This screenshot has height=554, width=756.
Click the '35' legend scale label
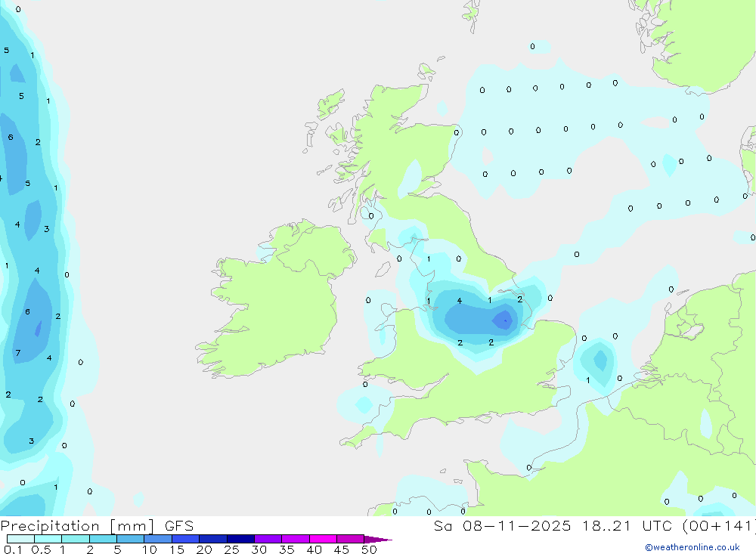click(x=287, y=549)
